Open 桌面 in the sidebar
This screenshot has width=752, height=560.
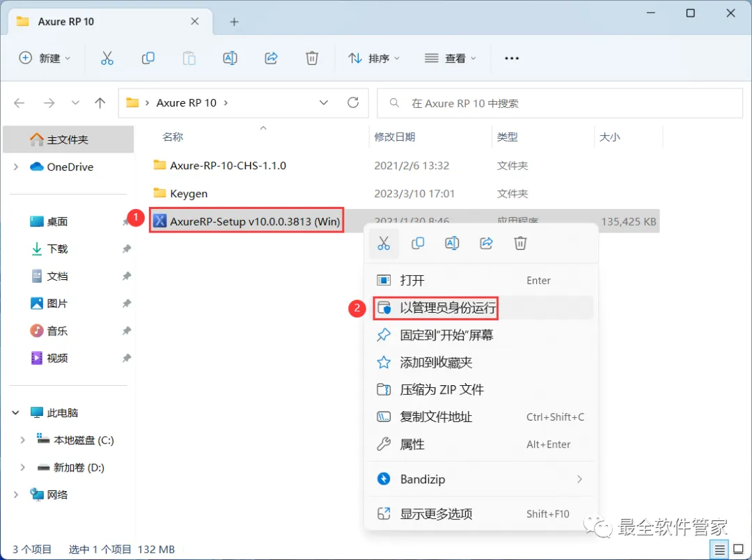pyautogui.click(x=57, y=221)
